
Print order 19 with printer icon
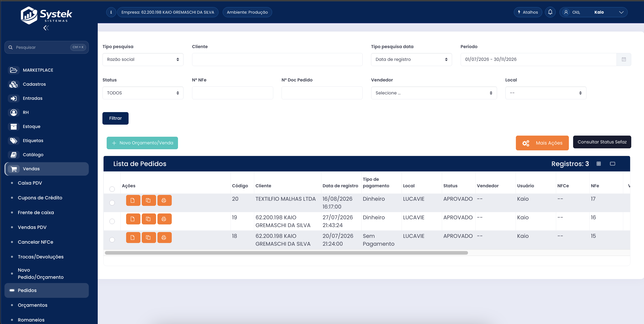tap(165, 219)
